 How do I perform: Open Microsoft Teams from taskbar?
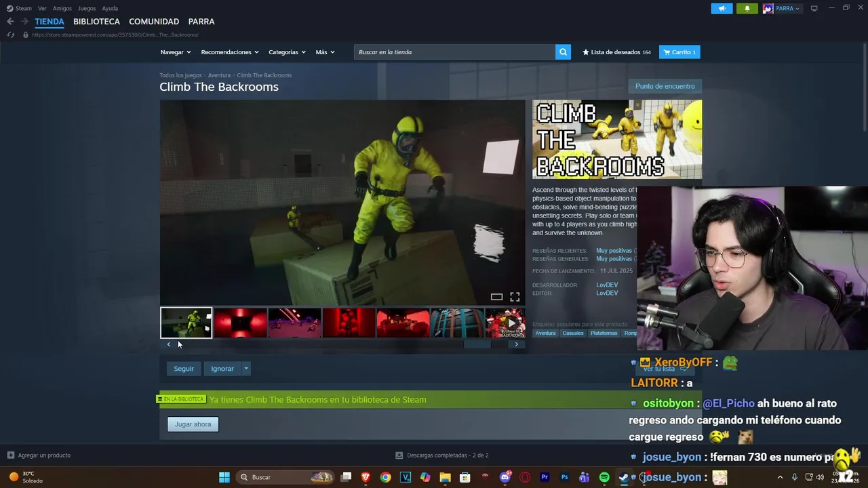[x=584, y=477]
